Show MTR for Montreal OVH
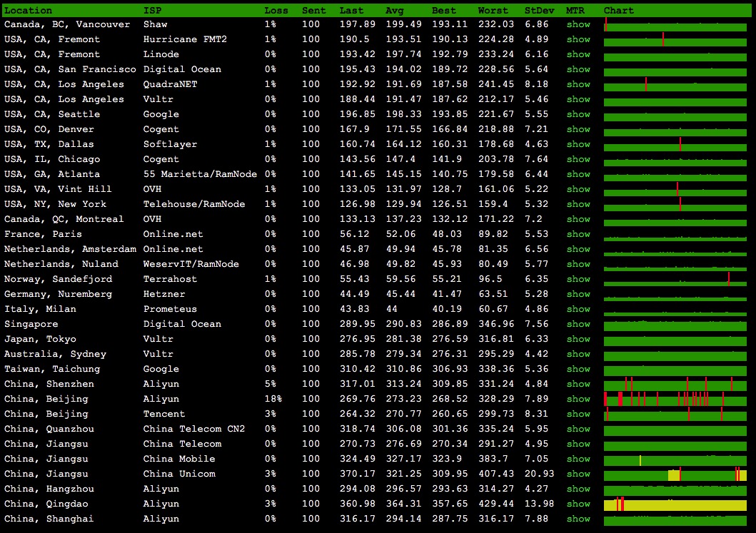 (578, 219)
